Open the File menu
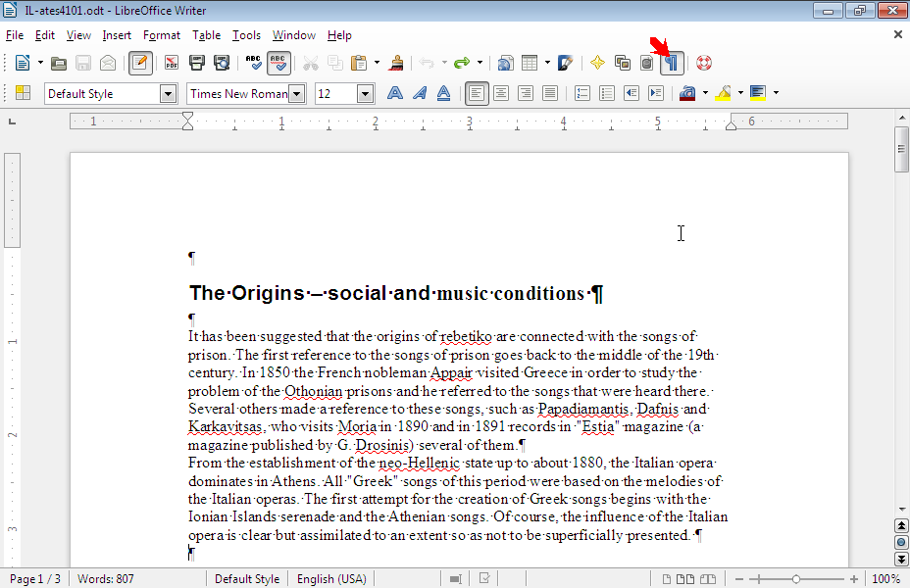910x588 pixels. tap(15, 35)
